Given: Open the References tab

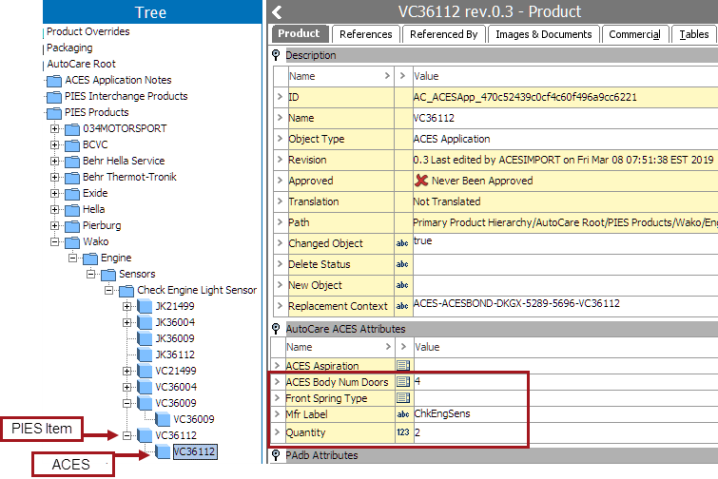Looking at the screenshot, I should click(x=365, y=34).
